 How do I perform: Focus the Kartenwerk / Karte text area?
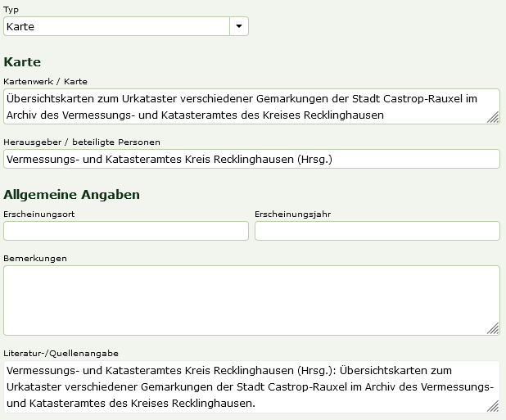coord(251,106)
